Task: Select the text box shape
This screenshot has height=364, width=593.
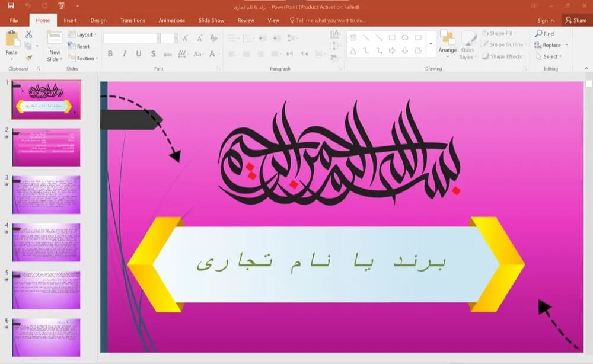Action: pos(353,37)
